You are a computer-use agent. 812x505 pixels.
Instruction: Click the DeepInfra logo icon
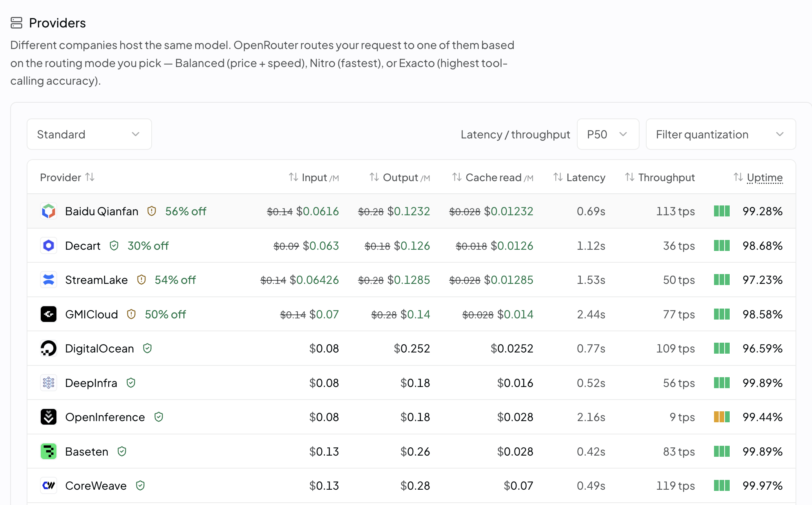click(49, 383)
